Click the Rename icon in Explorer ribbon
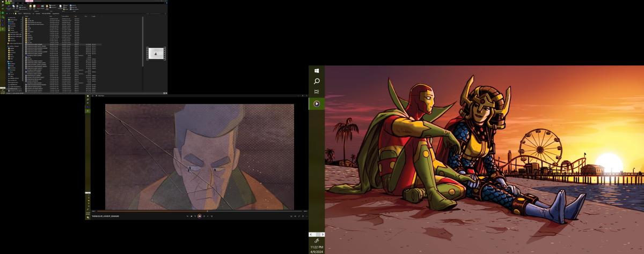This screenshot has width=644, height=254. 42,6
